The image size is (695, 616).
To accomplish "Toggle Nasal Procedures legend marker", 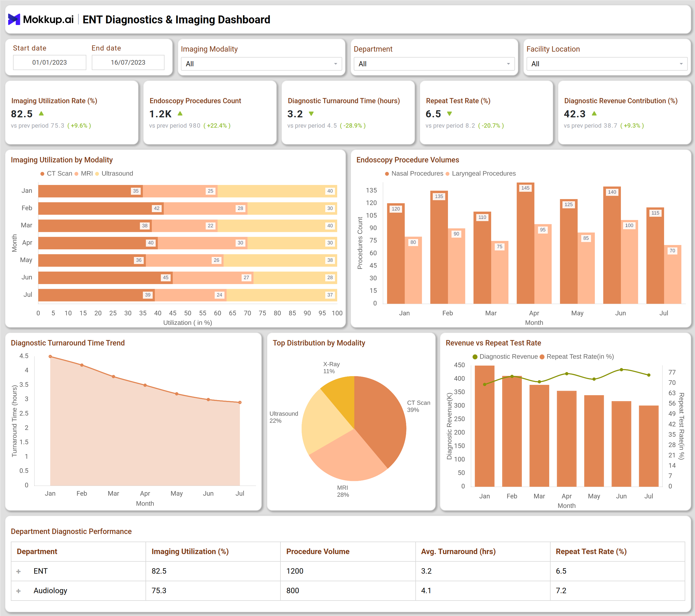I will (x=387, y=174).
